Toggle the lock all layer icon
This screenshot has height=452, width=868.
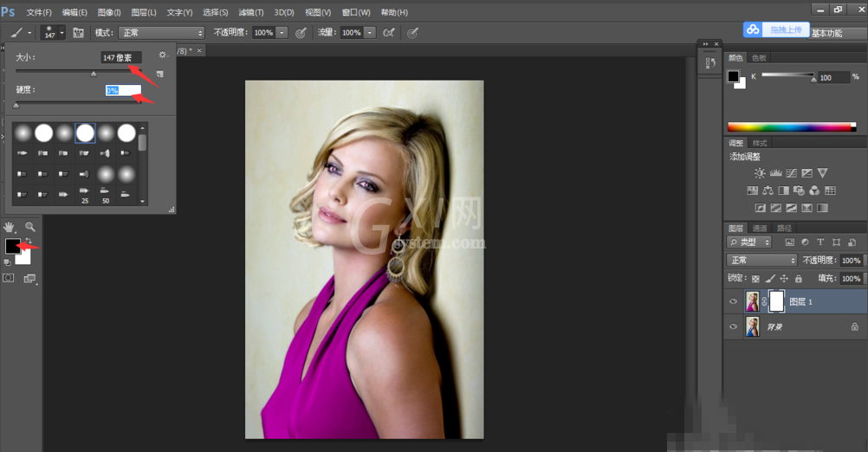(798, 279)
